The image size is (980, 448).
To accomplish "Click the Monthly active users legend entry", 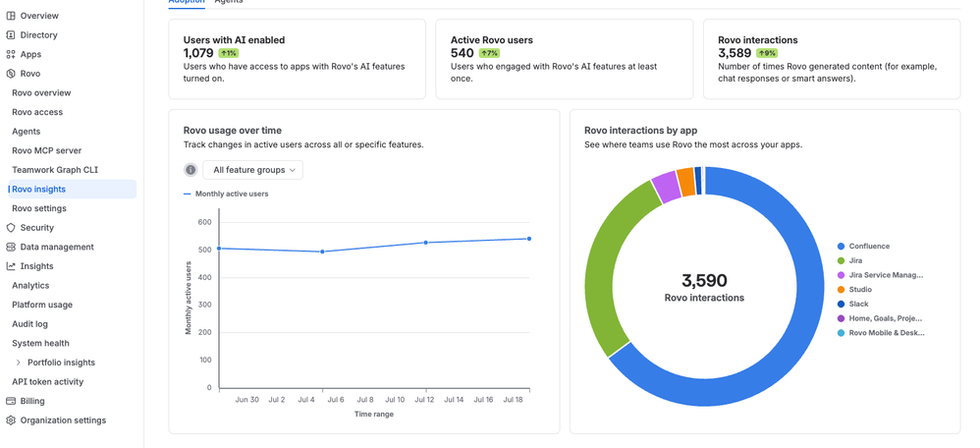I will coord(226,194).
